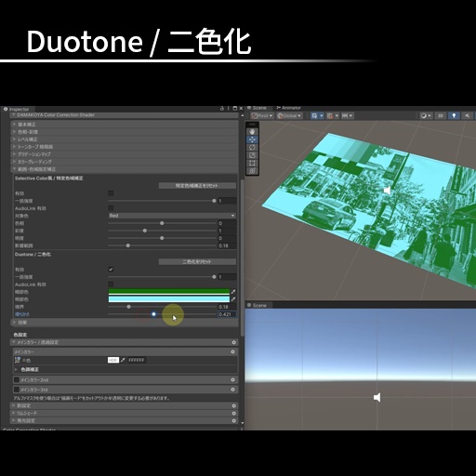Open the Global dropdown
The height and width of the screenshot is (476, 476).
pyautogui.click(x=289, y=115)
